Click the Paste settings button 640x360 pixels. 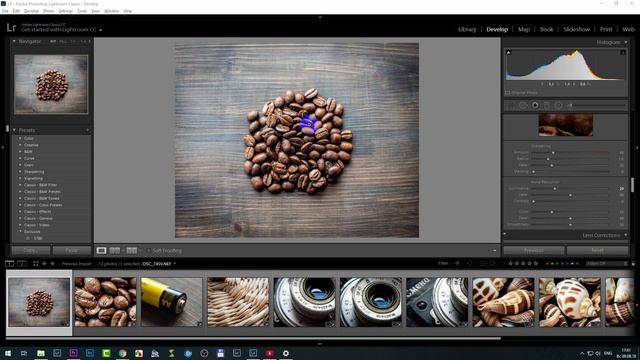pos(72,250)
